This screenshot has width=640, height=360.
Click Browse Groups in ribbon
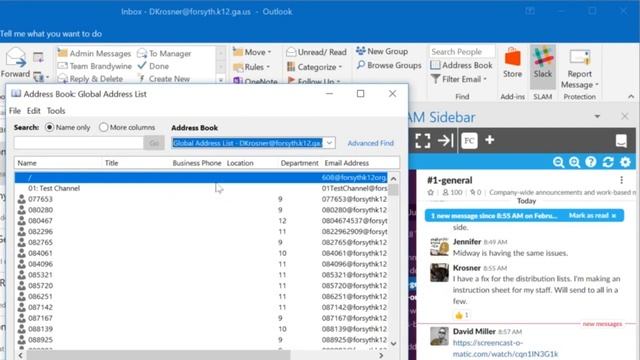tap(389, 65)
